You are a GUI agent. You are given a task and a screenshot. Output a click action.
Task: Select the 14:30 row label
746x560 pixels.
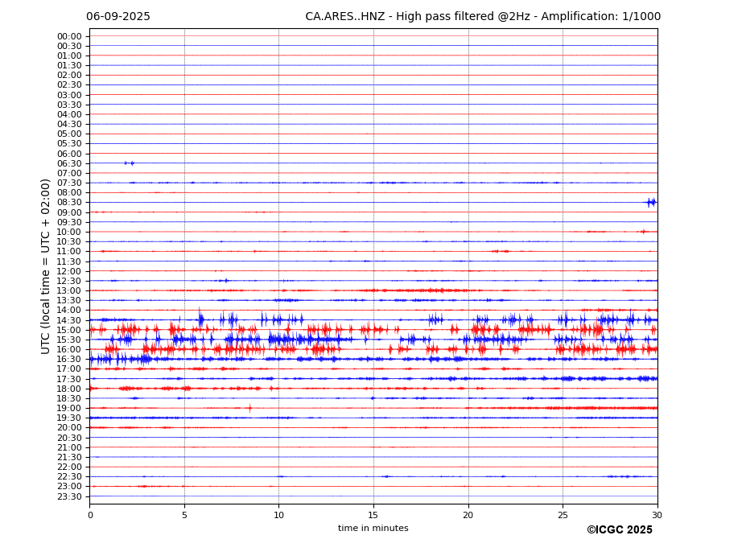[69, 321]
